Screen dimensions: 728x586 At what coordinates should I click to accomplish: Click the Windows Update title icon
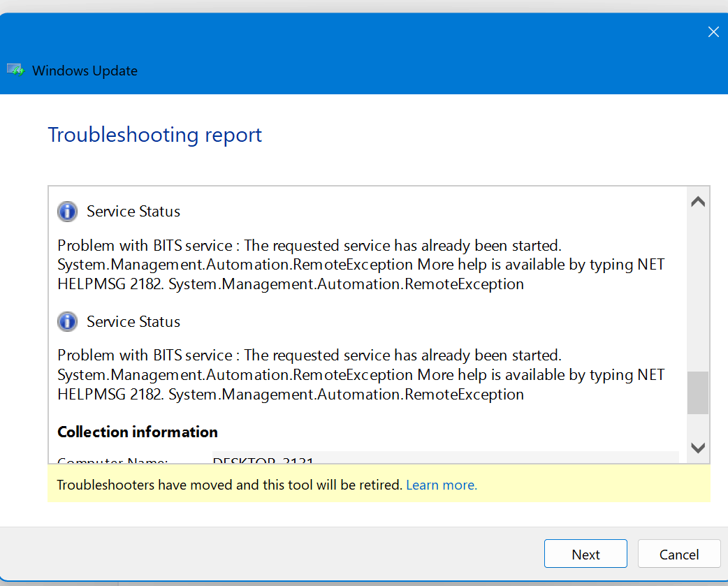click(x=15, y=71)
